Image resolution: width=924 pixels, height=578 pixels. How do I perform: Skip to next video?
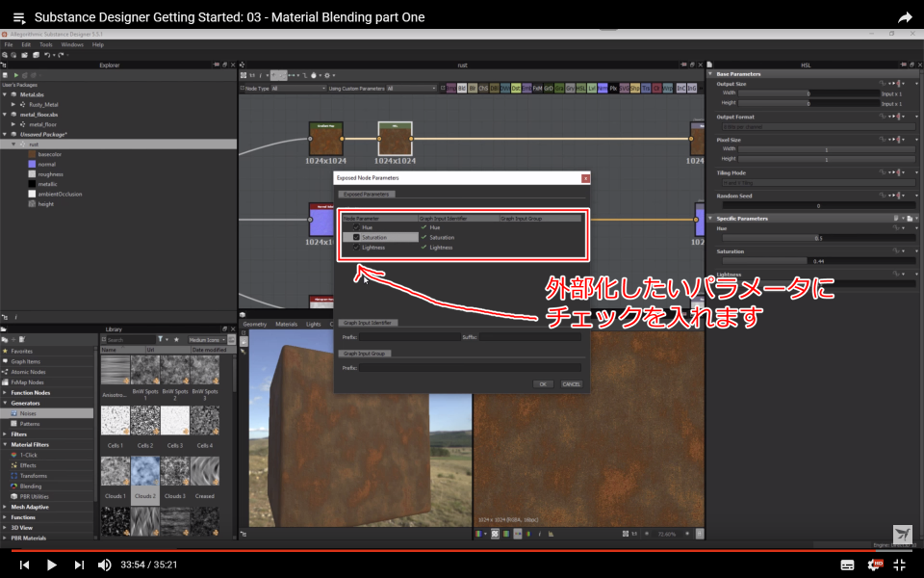point(79,565)
